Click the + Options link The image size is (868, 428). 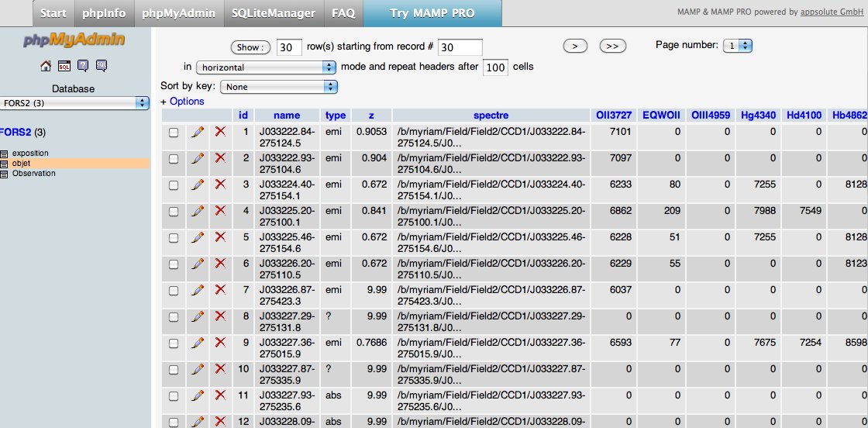pyautogui.click(x=182, y=102)
